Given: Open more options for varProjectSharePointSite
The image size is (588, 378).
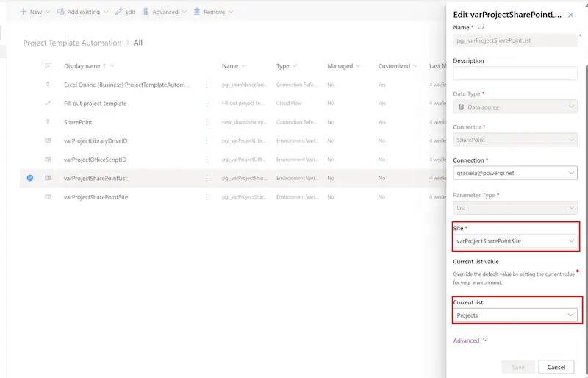Looking at the screenshot, I should point(207,197).
